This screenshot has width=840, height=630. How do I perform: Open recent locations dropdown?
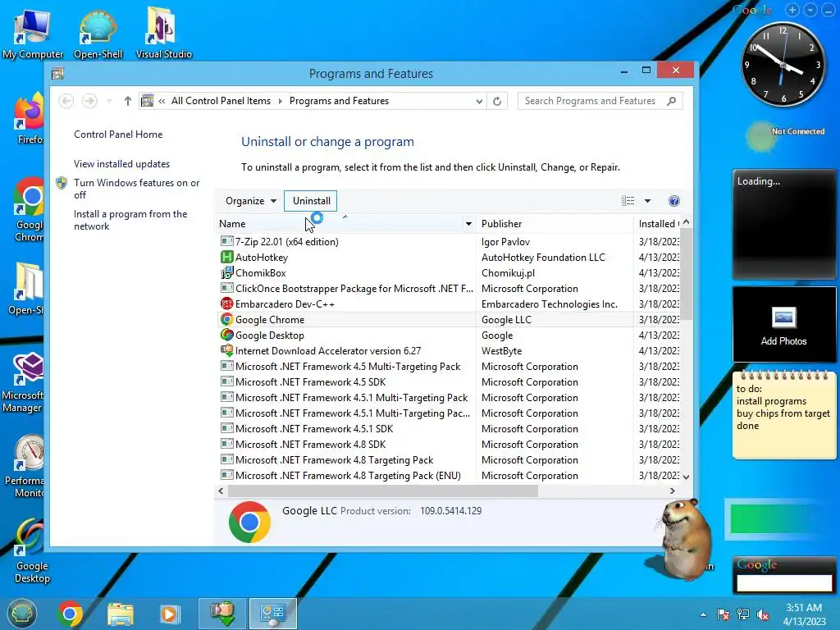[x=109, y=101]
